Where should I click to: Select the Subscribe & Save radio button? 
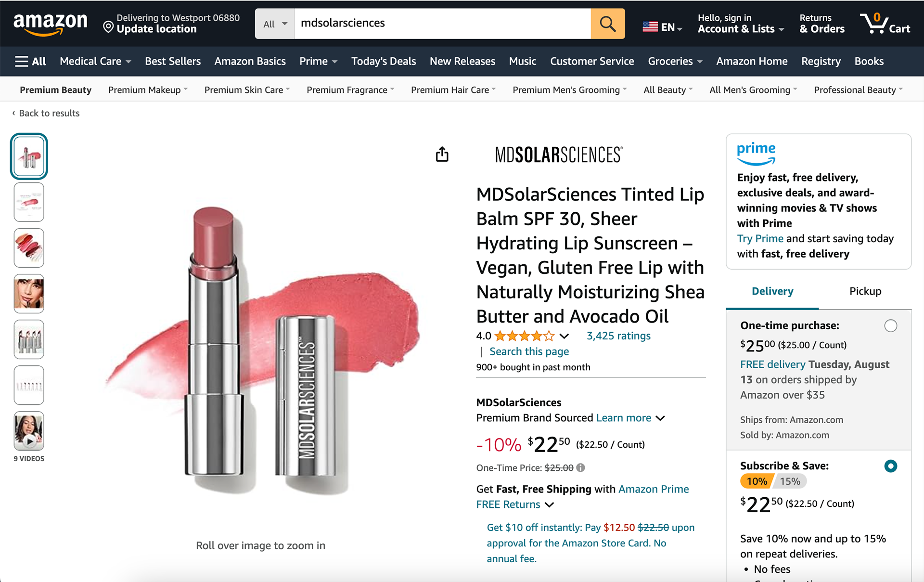(x=890, y=466)
